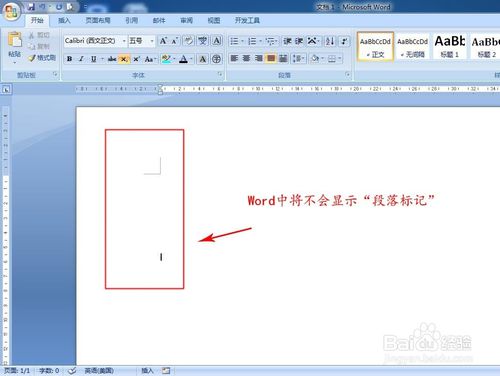
Task: Toggle the highlighted Subscript button
Action: click(x=124, y=59)
